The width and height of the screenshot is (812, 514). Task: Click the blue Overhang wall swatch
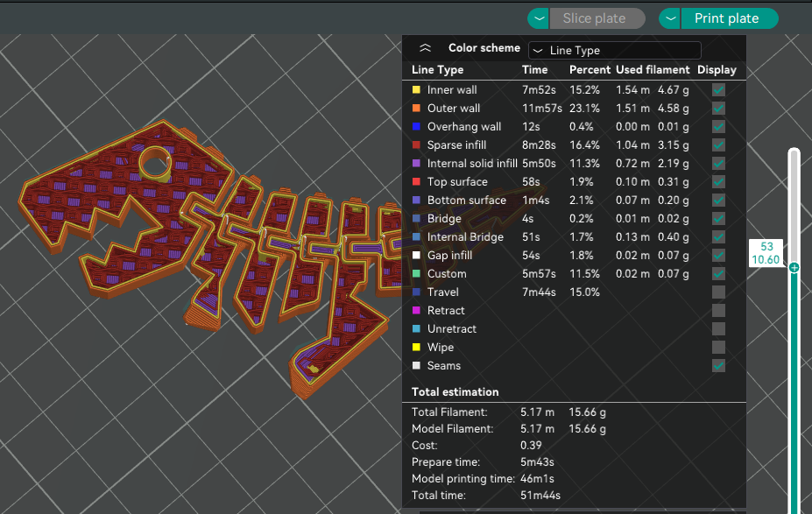(x=417, y=127)
